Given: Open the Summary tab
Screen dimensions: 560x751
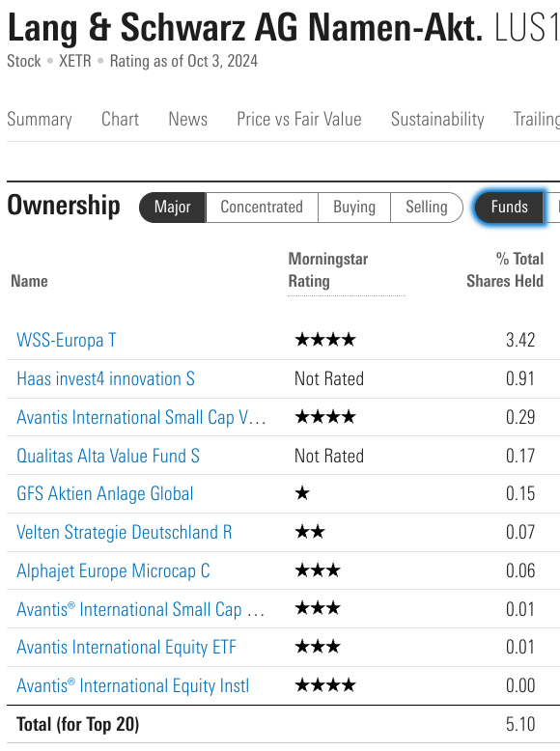Looking at the screenshot, I should (40, 119).
